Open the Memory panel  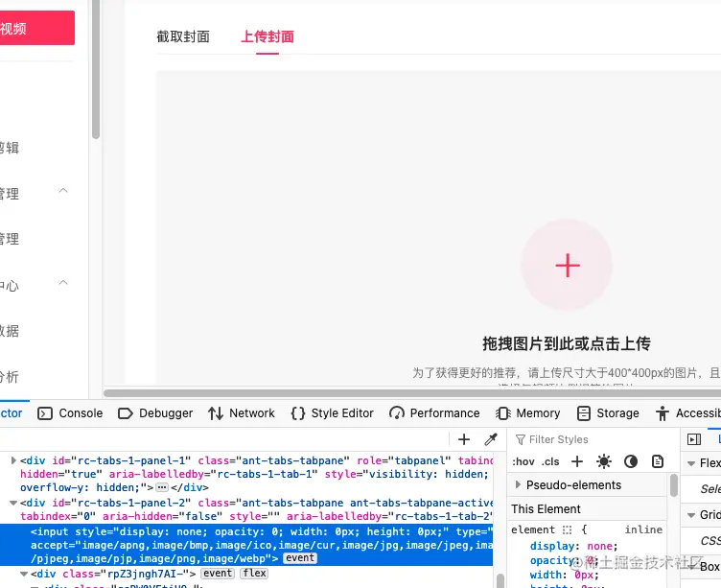[x=528, y=413]
